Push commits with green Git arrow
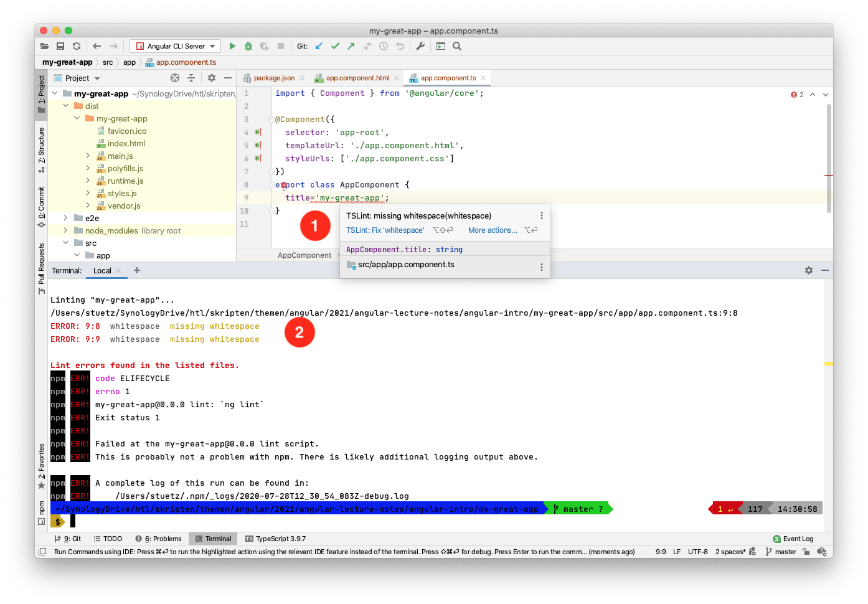 351,46
